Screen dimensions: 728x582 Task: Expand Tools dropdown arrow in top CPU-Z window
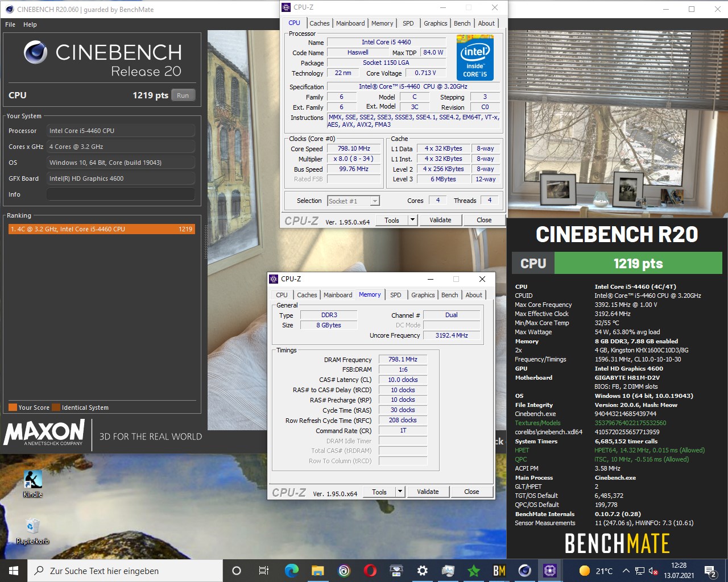pos(413,220)
